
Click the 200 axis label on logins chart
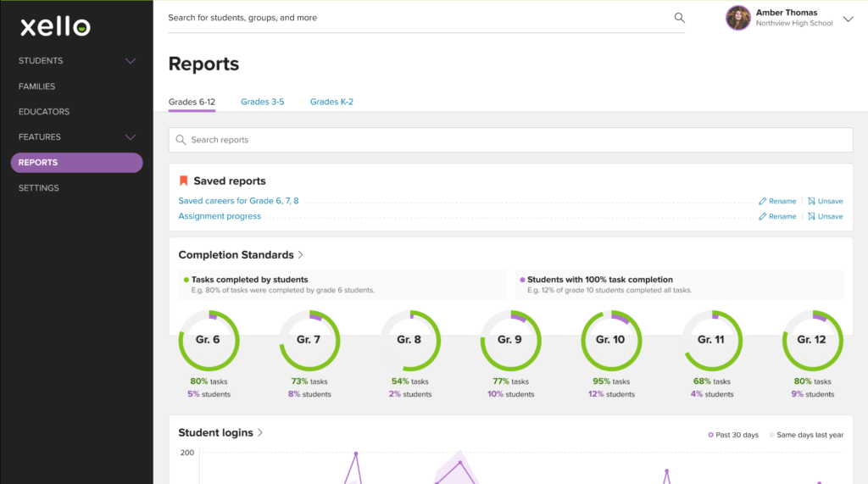pyautogui.click(x=187, y=453)
